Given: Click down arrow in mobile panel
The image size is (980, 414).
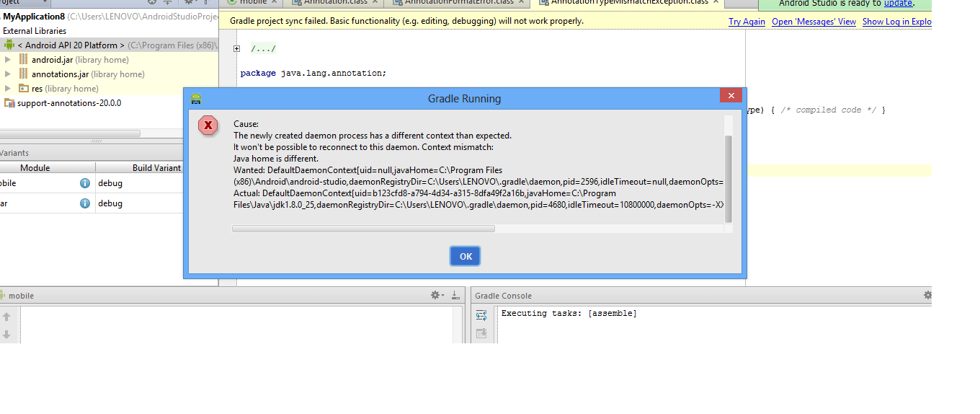Looking at the screenshot, I should pyautogui.click(x=6, y=335).
